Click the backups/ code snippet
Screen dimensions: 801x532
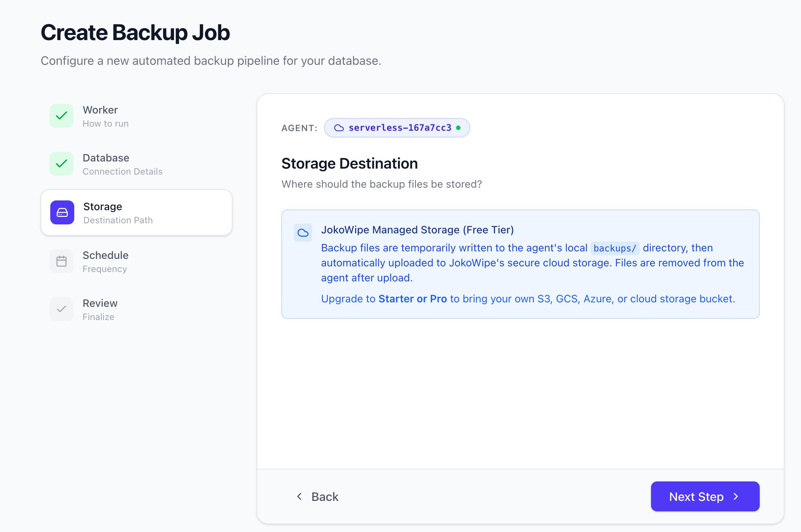click(x=615, y=248)
